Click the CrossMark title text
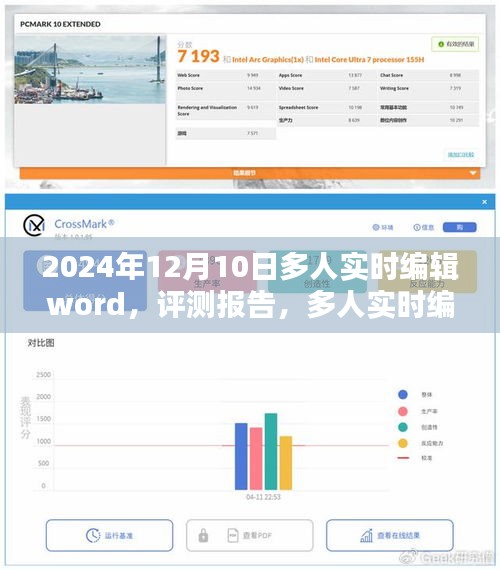 [84, 224]
